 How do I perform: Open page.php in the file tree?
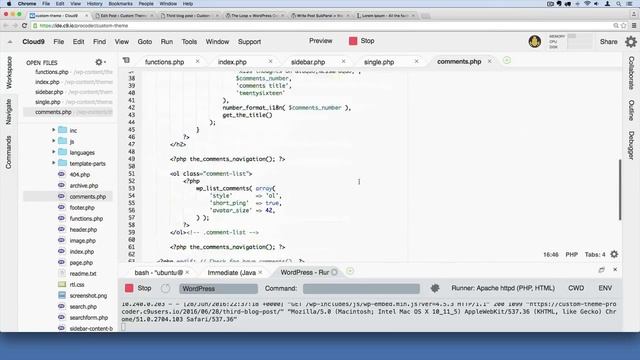pyautogui.click(x=81, y=263)
